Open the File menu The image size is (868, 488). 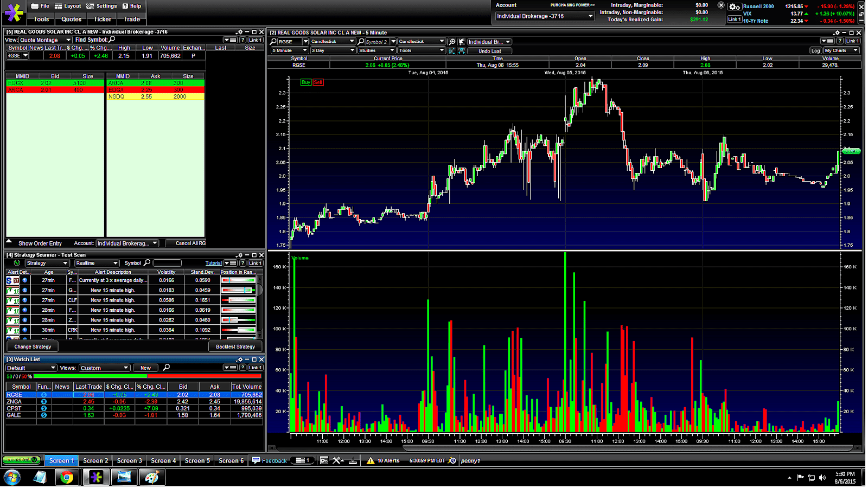click(x=40, y=6)
